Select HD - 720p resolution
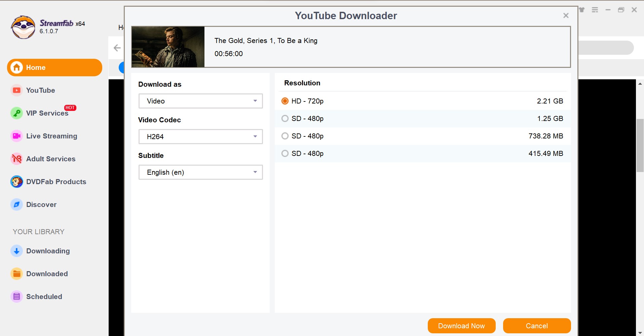This screenshot has width=644, height=336. tap(423, 101)
